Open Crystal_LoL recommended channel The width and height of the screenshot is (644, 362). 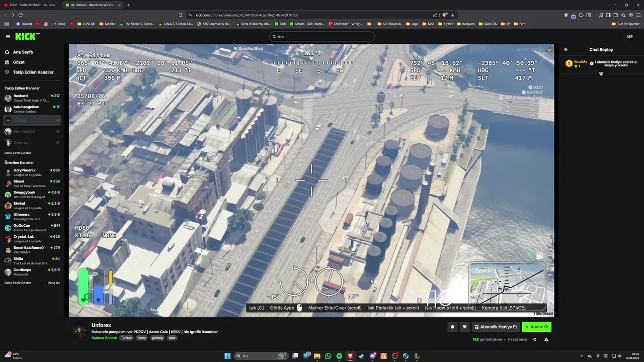tap(32, 239)
